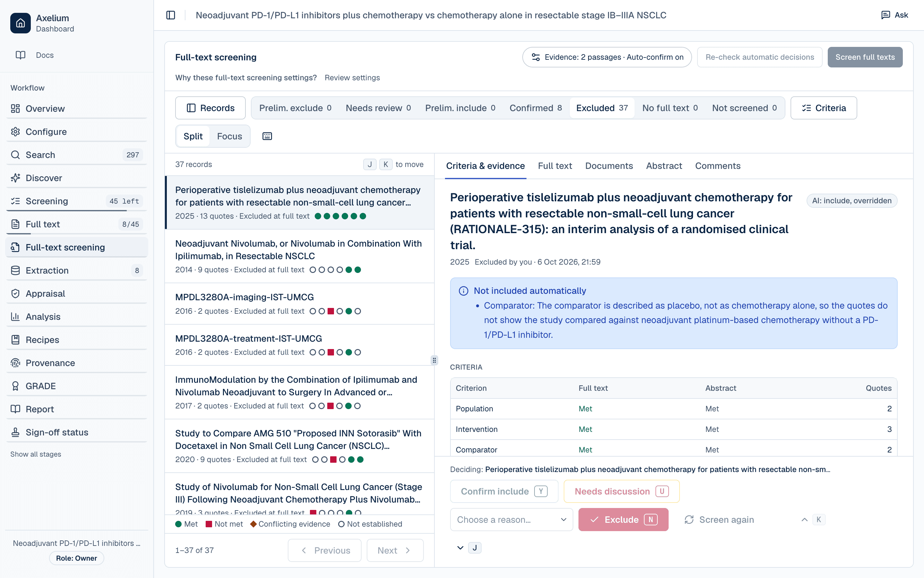Screen dimensions: 924x578
Task: Switch to the Documents tab
Action: (x=609, y=166)
